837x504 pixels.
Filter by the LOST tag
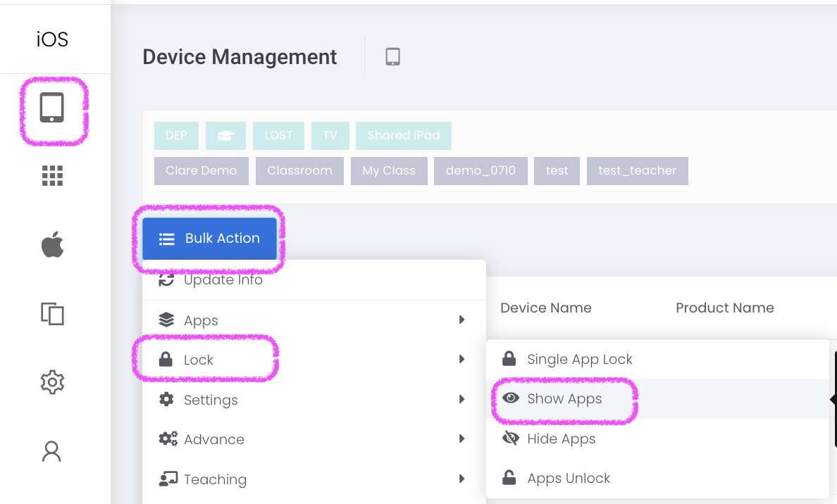point(278,135)
